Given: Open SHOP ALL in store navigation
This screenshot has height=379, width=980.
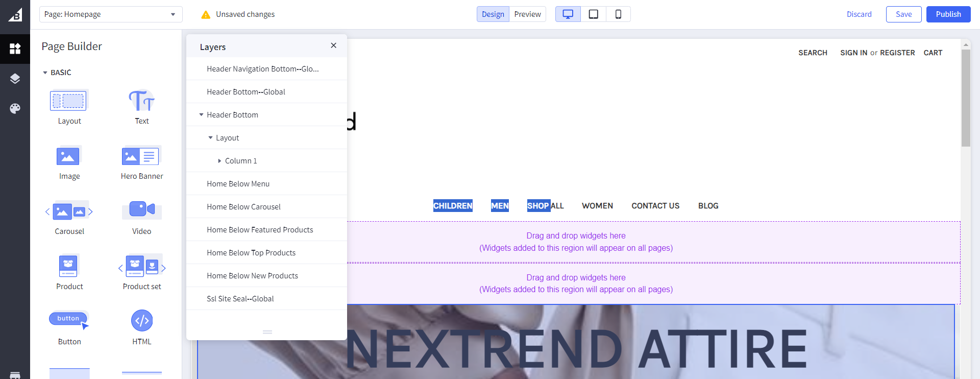Looking at the screenshot, I should (545, 206).
